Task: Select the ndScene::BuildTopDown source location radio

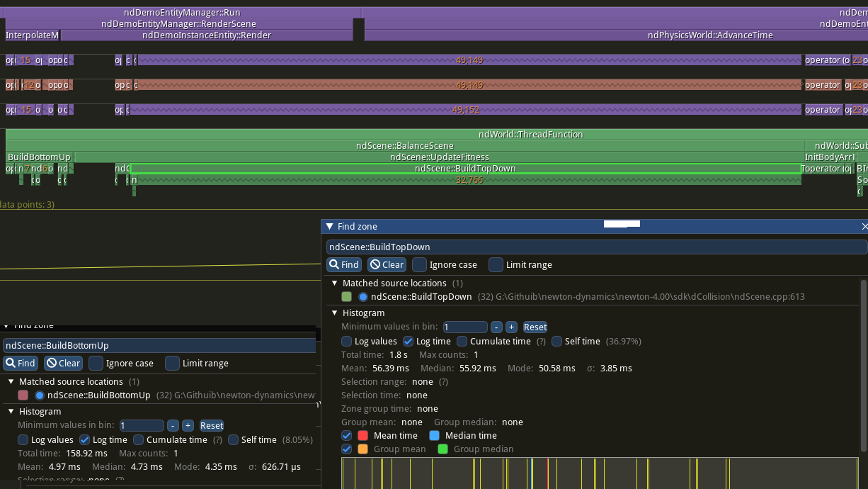Action: click(363, 297)
